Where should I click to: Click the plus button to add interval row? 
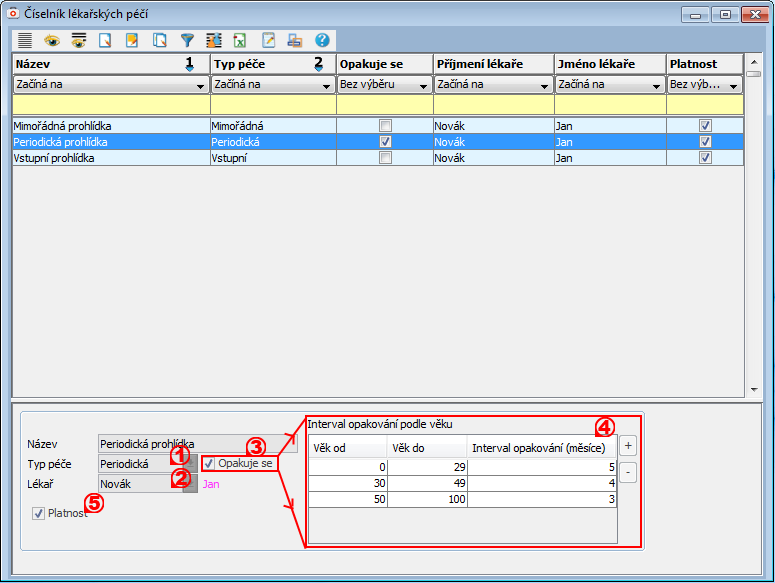[x=627, y=445]
